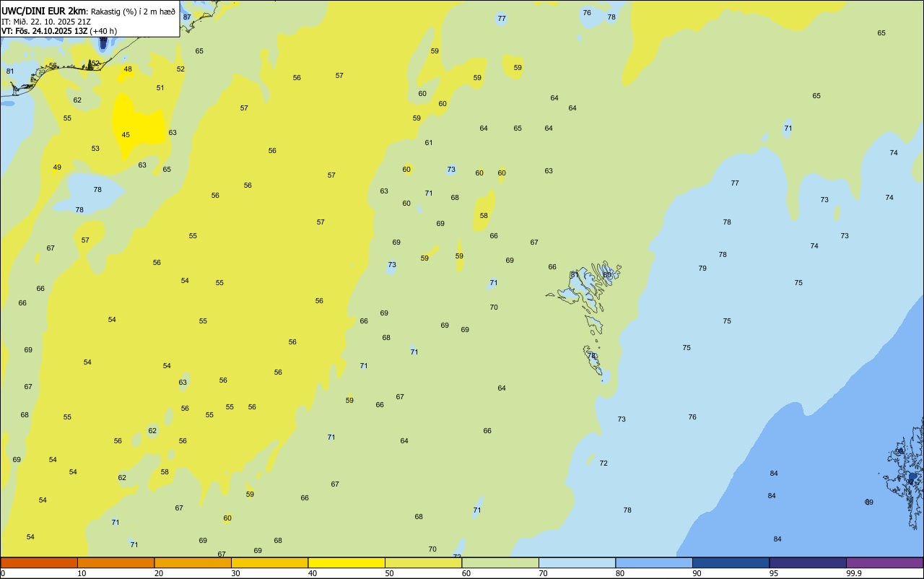The image size is (924, 579).
Task: Click the 'IT: Mið. 22. 10. 2025 21Z' line
Action: pos(46,22)
